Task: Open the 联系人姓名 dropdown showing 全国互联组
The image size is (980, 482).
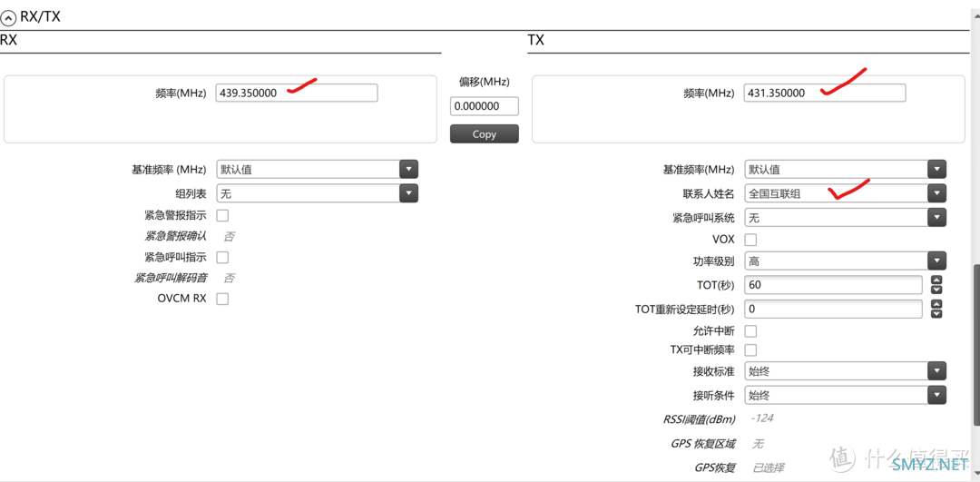Action: (x=845, y=194)
